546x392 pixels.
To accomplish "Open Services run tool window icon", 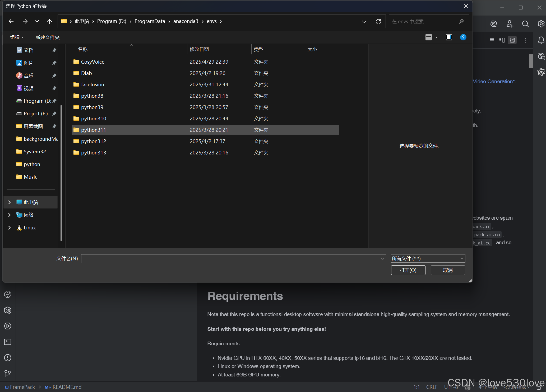I will [8, 326].
